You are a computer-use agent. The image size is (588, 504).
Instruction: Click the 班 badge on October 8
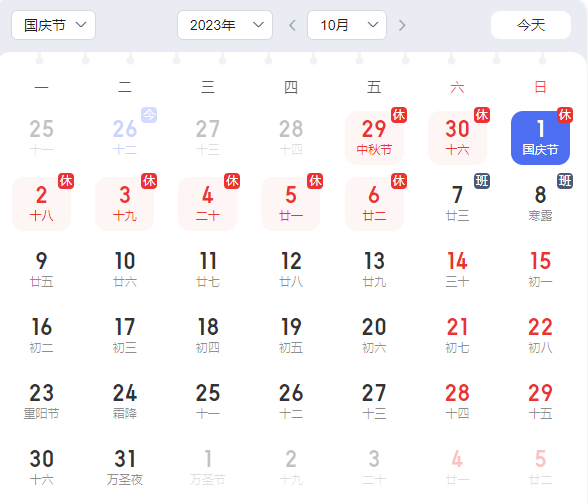click(565, 181)
